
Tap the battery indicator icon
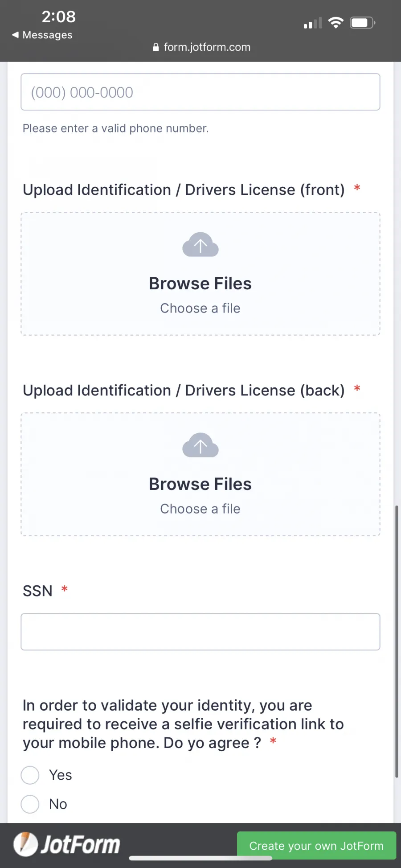363,22
